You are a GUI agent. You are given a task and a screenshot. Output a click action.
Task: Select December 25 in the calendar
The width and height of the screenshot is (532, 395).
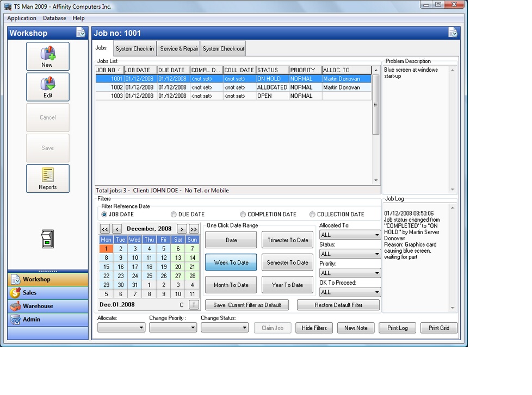pos(149,276)
